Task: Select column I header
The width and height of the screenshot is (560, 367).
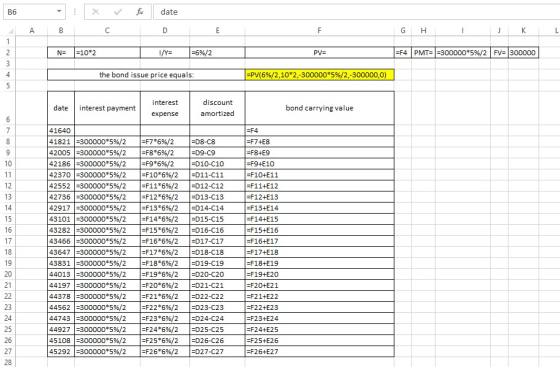Action: tap(462, 31)
